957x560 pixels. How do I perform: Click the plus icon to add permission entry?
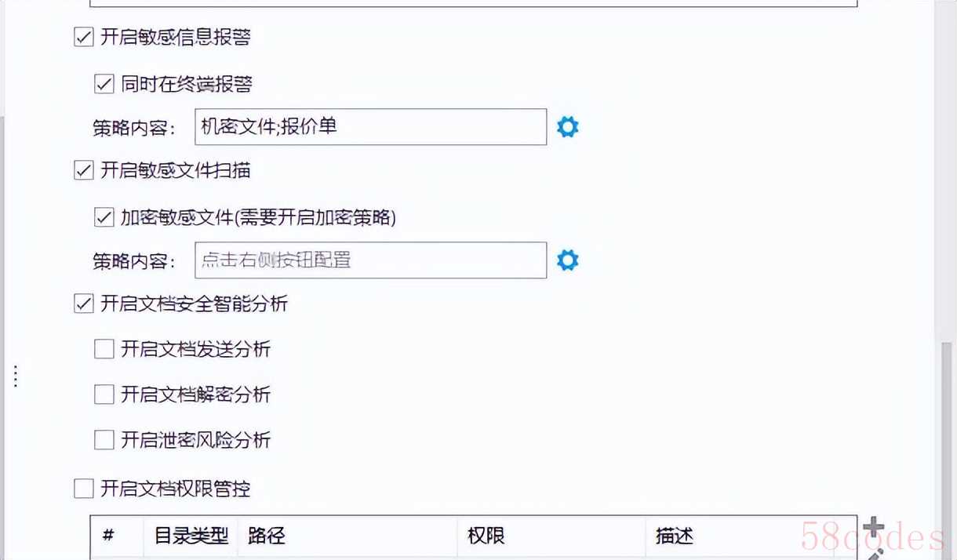click(x=873, y=528)
